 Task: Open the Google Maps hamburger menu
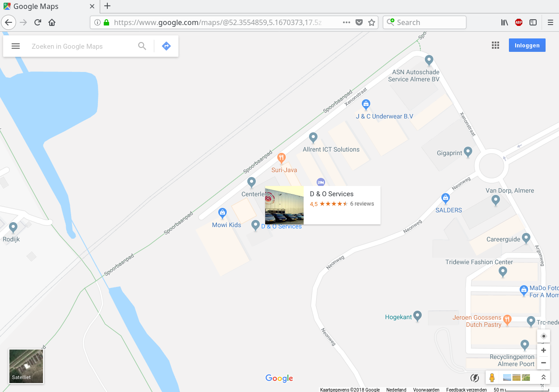(16, 46)
